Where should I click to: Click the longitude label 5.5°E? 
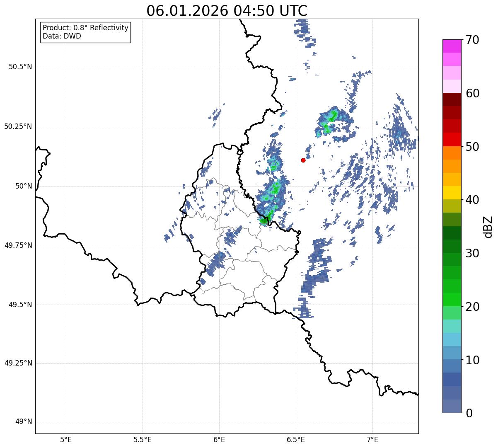[143, 439]
